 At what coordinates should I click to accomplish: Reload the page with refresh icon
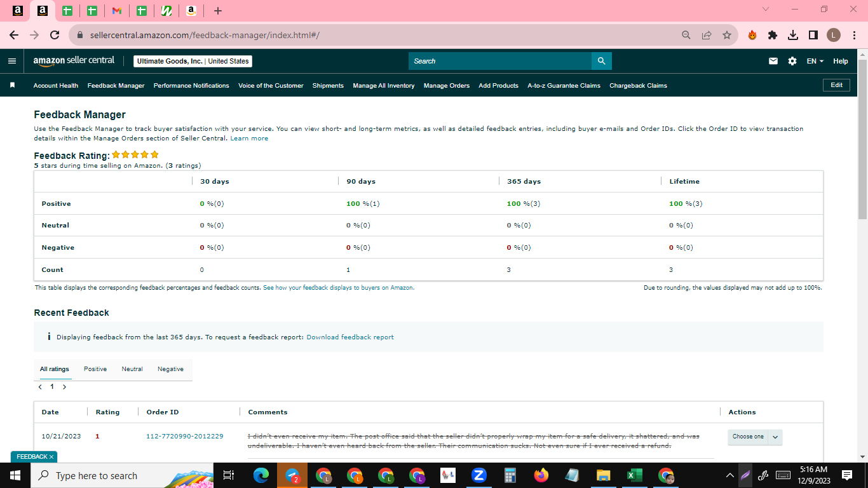click(x=55, y=35)
